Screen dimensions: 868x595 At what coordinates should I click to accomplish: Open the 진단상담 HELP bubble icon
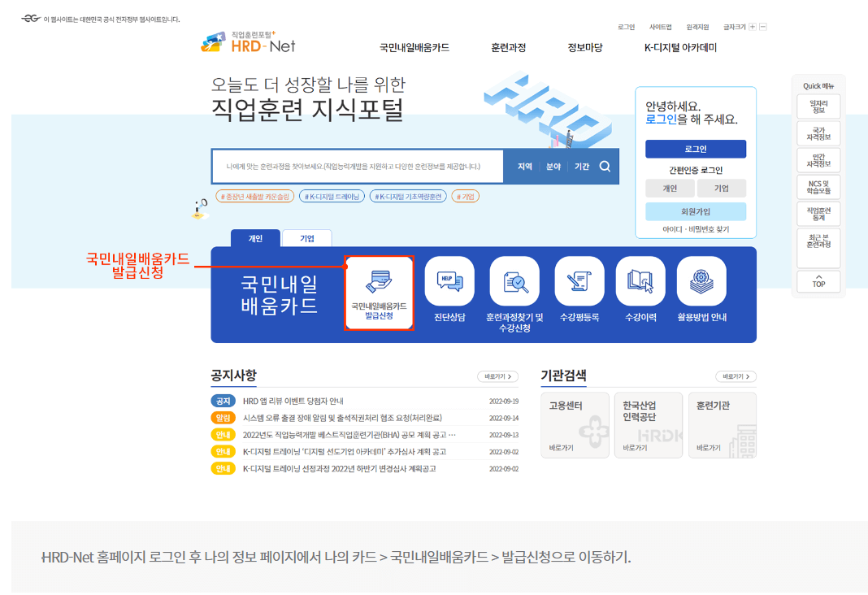[449, 280]
